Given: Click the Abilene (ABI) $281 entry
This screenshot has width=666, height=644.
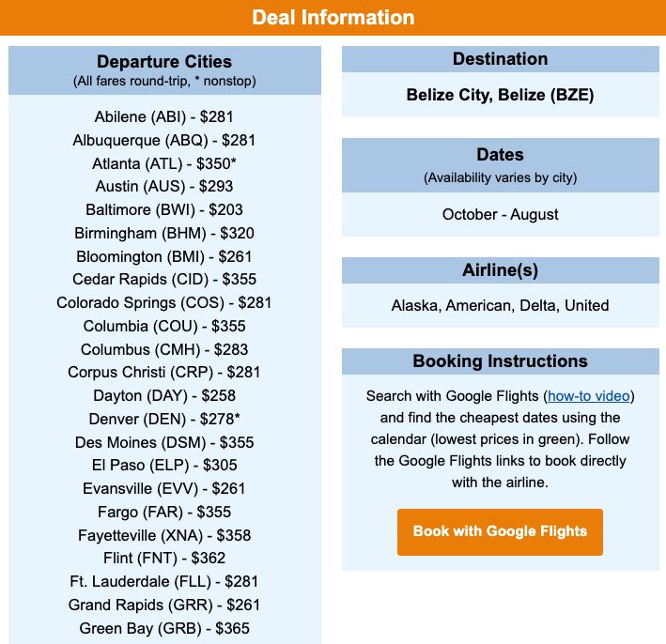Looking at the screenshot, I should pos(164,116).
